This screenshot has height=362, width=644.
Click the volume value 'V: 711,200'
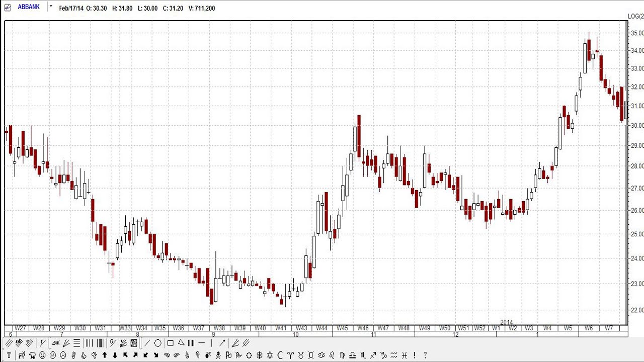click(202, 8)
